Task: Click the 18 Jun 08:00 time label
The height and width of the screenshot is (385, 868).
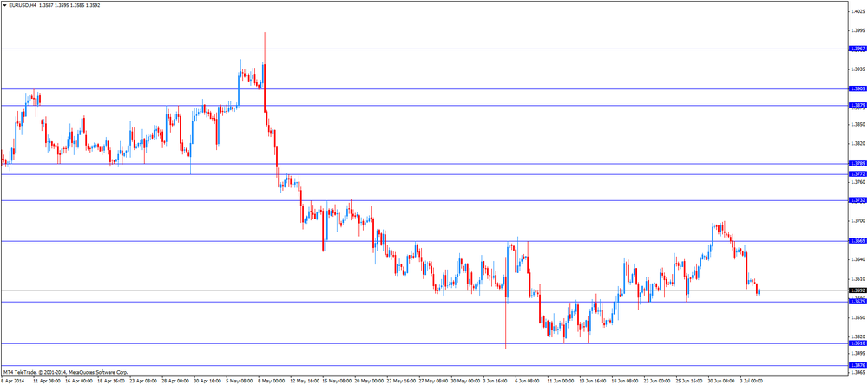Action: [625, 382]
